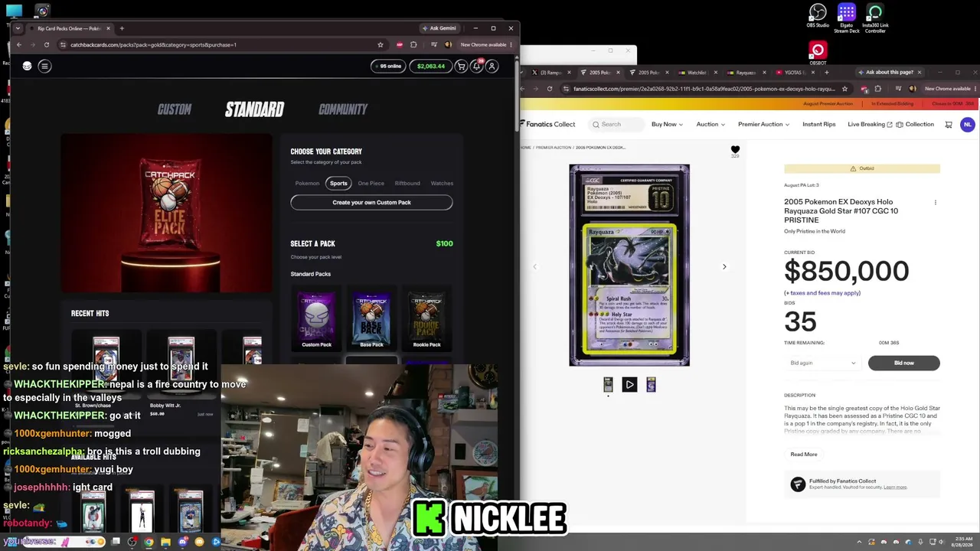Viewport: 980px width, 551px height.
Task: Switch to the Standard pack tab
Action: pyautogui.click(x=254, y=109)
